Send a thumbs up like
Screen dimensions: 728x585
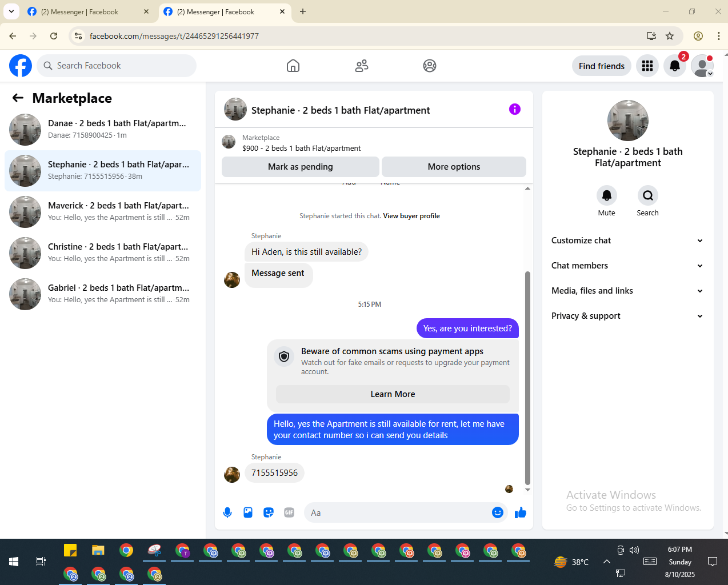pos(520,512)
